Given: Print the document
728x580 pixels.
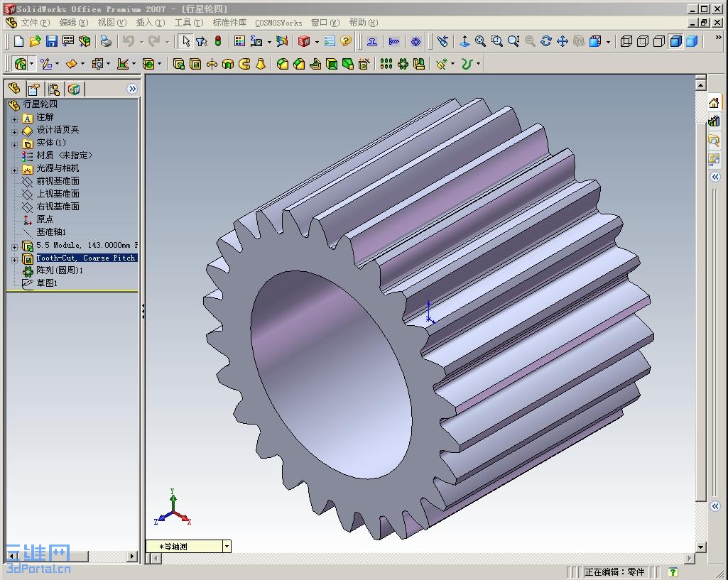Looking at the screenshot, I should [106, 41].
